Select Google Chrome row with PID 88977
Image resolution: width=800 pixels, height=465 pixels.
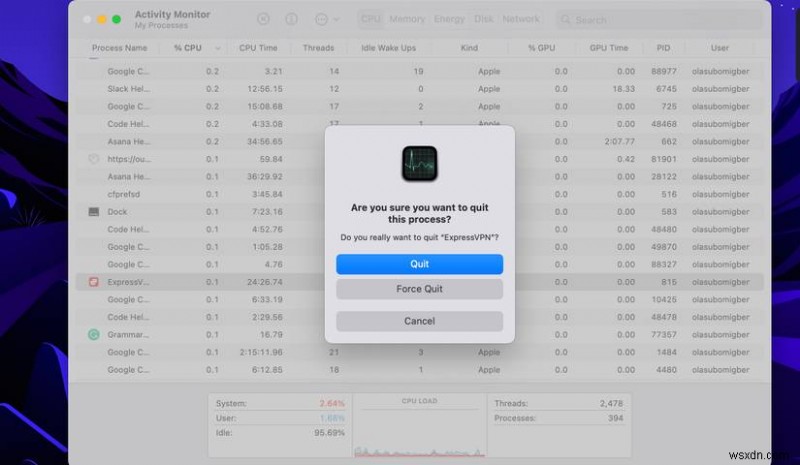pos(419,71)
